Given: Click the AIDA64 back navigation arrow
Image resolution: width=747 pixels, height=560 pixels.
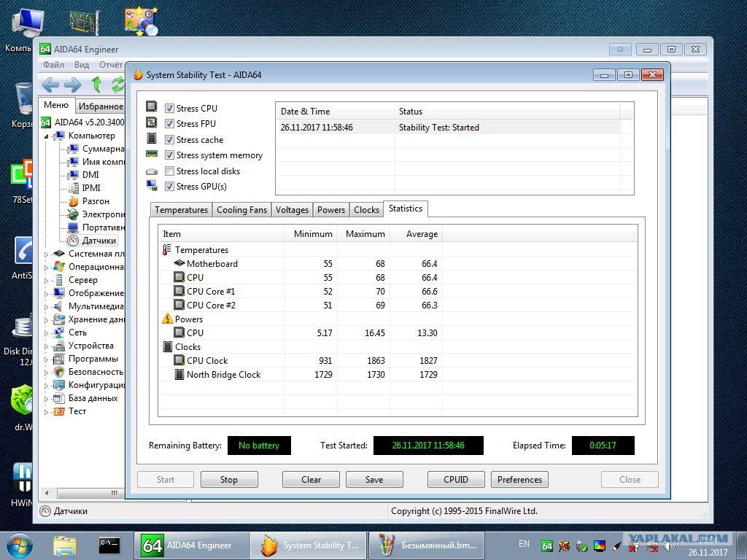Looking at the screenshot, I should [x=50, y=85].
